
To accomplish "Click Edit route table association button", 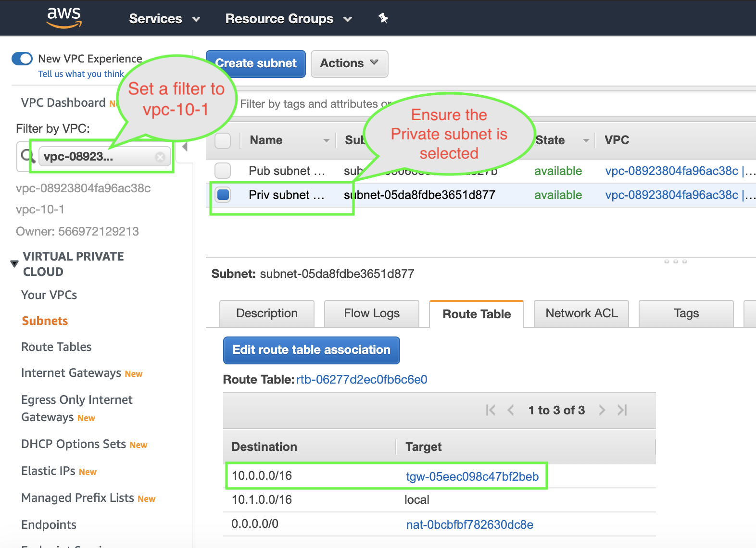I will tap(311, 350).
